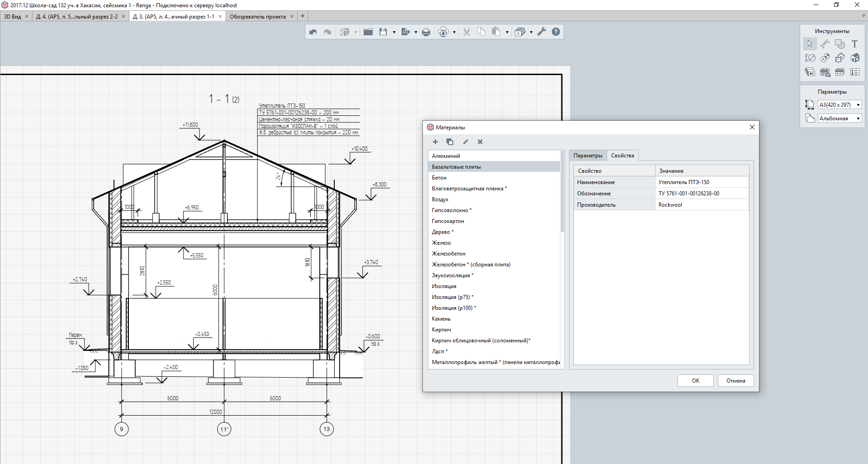This screenshot has width=868, height=464.
Task: Sync with server cloud icon
Action: pos(444,32)
